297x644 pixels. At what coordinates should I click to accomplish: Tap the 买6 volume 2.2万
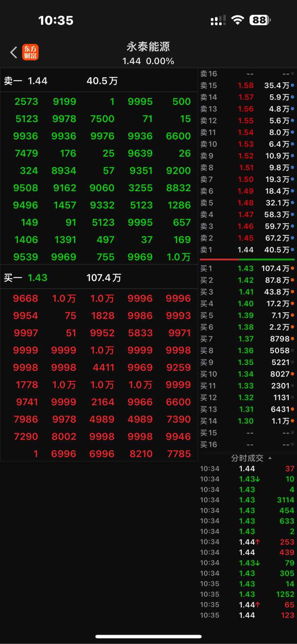pyautogui.click(x=279, y=327)
